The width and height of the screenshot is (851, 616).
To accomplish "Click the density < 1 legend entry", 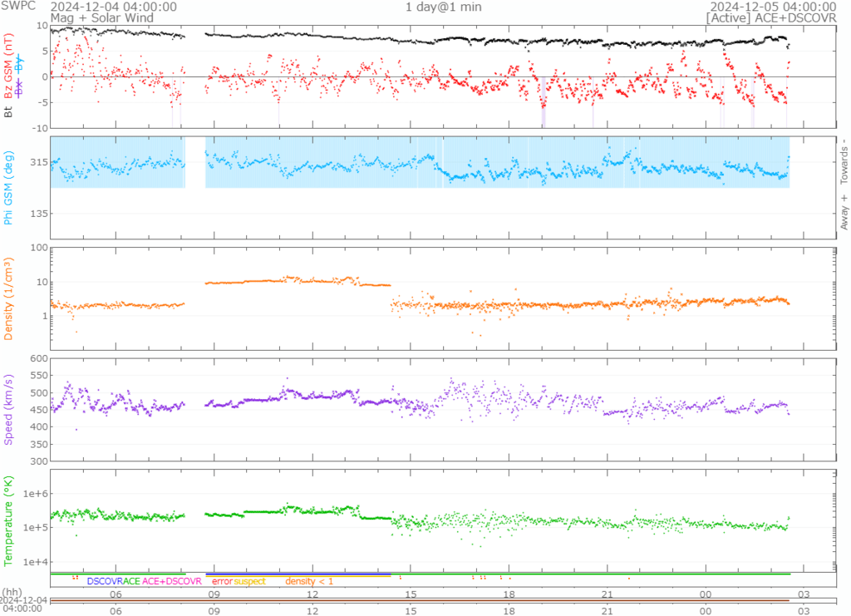I will [x=309, y=581].
